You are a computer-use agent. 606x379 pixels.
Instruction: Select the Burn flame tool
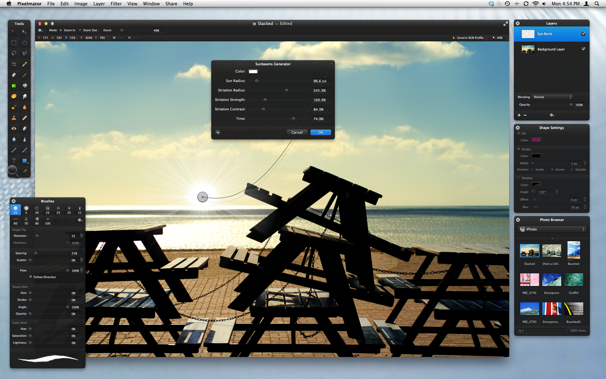24,107
